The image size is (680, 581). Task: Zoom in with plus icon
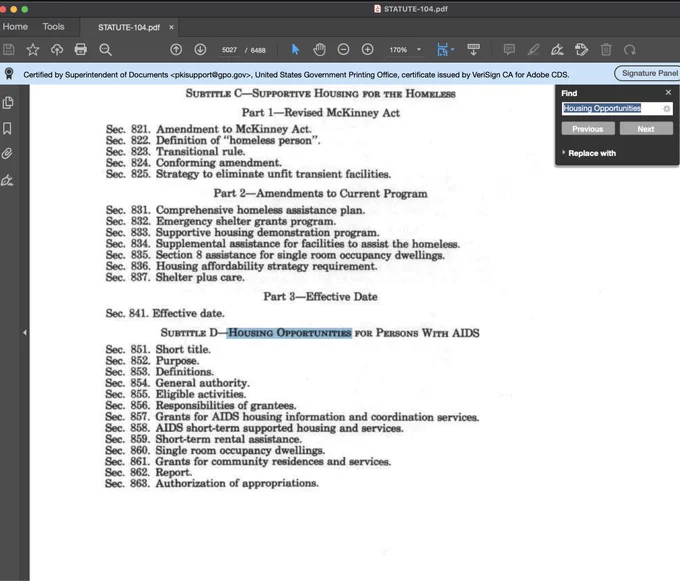pos(368,49)
